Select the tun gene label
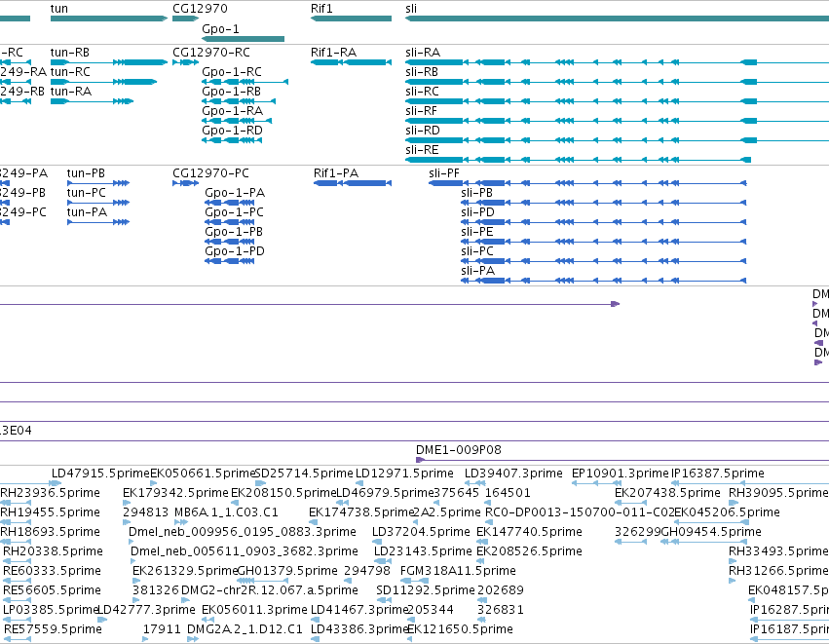The width and height of the screenshot is (829, 644). click(59, 9)
